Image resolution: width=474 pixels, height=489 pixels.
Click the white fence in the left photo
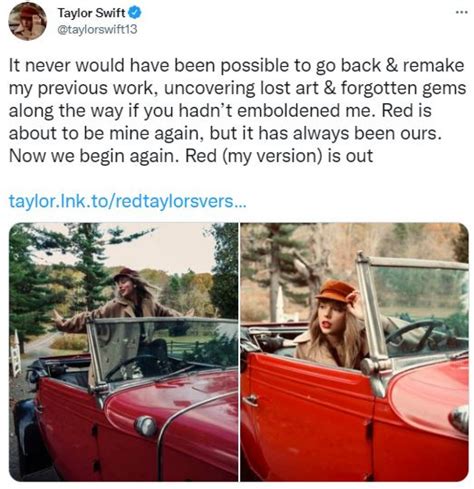point(15,354)
